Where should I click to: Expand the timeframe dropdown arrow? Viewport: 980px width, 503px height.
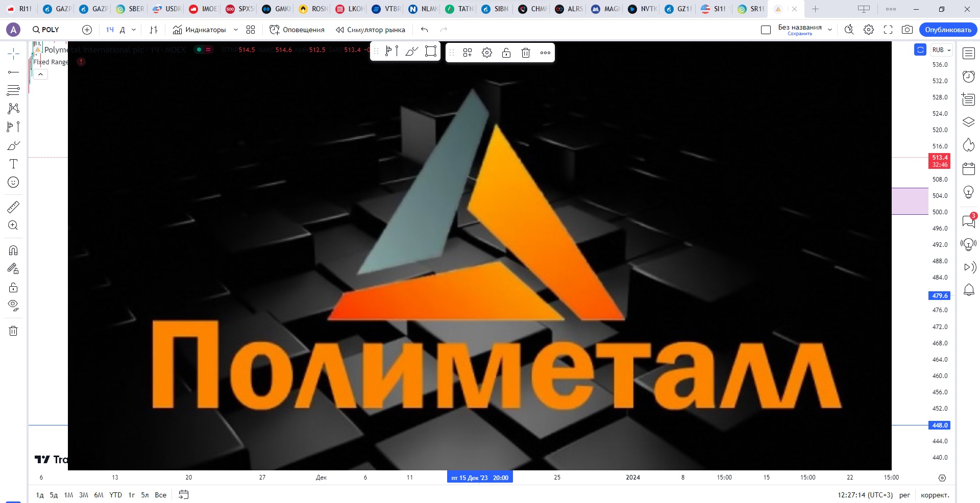(x=134, y=30)
